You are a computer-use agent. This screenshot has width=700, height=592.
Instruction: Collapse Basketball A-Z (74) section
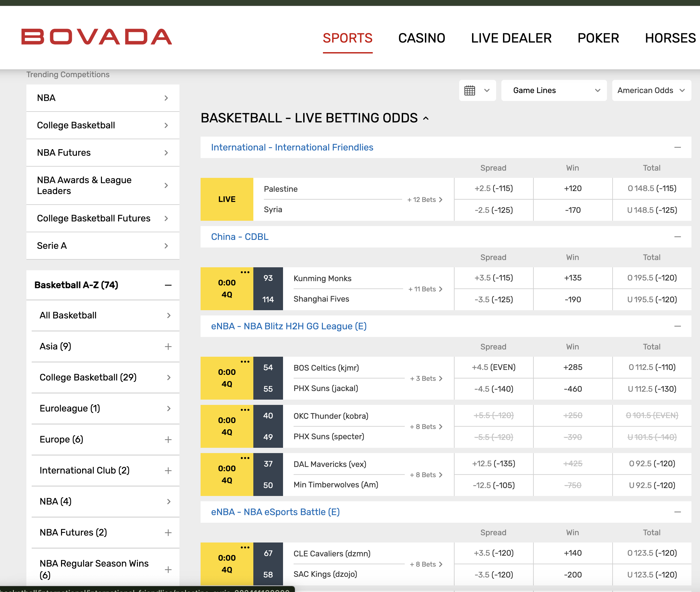coord(168,285)
